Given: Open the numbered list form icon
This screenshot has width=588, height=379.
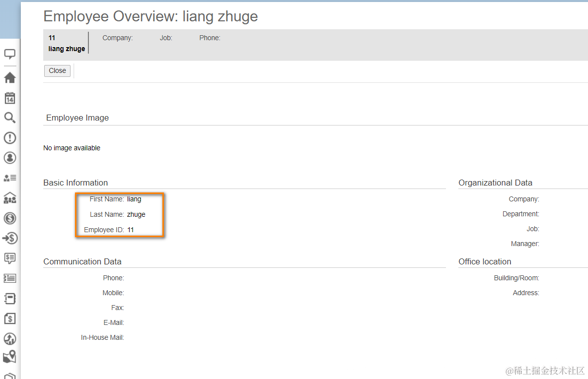Looking at the screenshot, I should pyautogui.click(x=10, y=278).
